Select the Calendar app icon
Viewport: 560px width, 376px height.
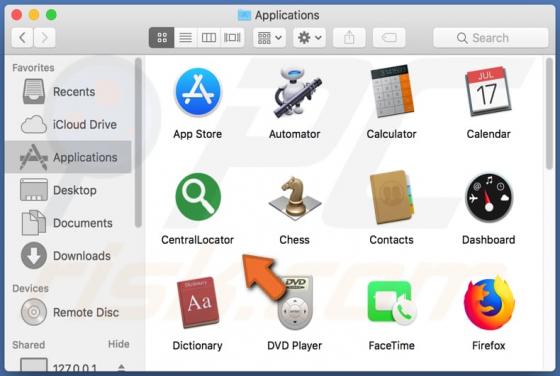(x=488, y=91)
